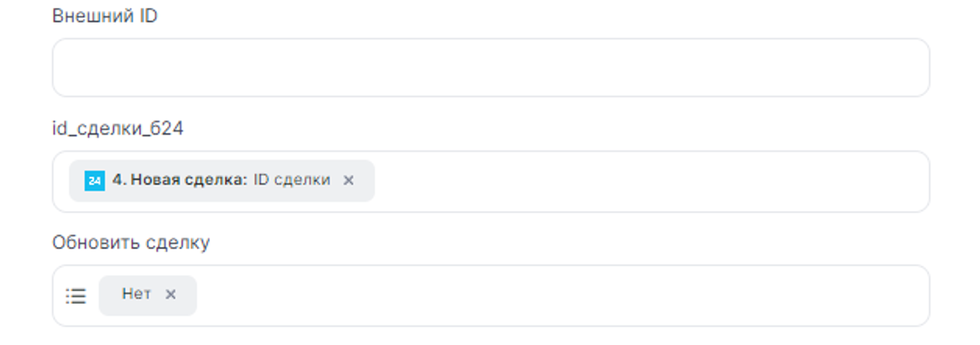Screen dimensions: 980x345
Task: Remove the "ID сделки" chip with its X
Action: coord(348,181)
